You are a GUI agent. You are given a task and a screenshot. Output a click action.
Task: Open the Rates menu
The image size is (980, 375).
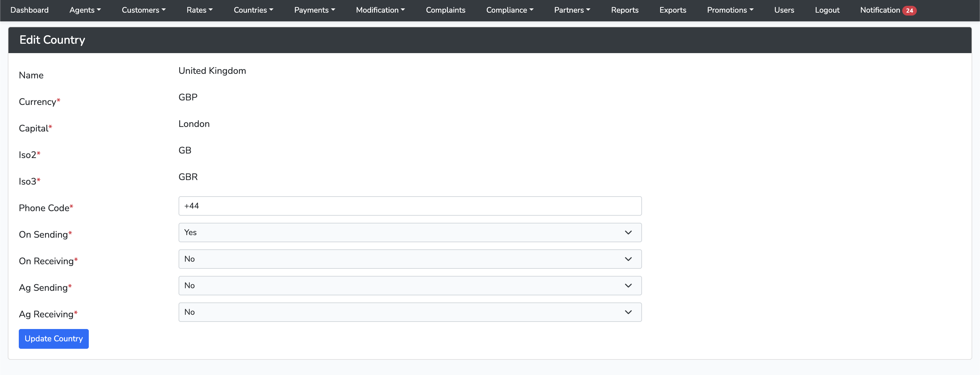coord(199,10)
